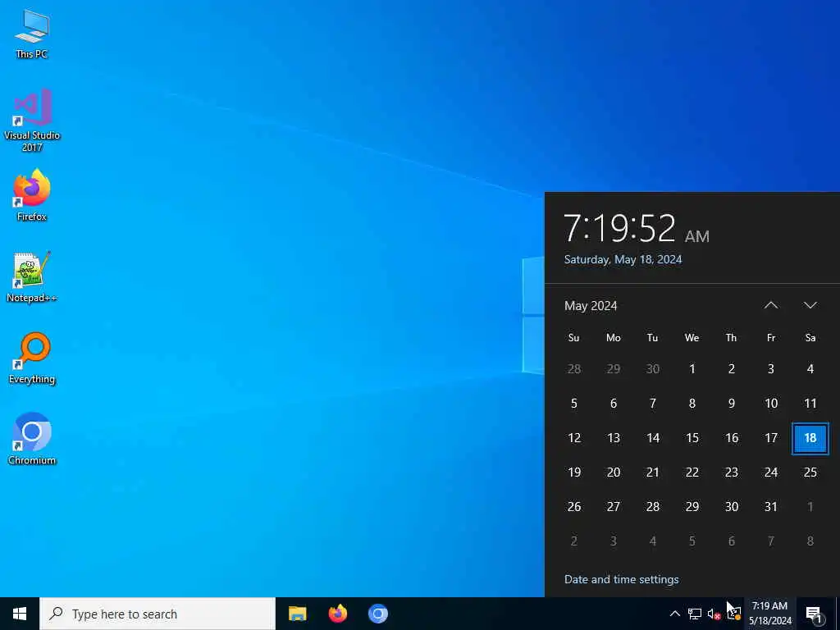Click the May 2024 month header

(591, 306)
